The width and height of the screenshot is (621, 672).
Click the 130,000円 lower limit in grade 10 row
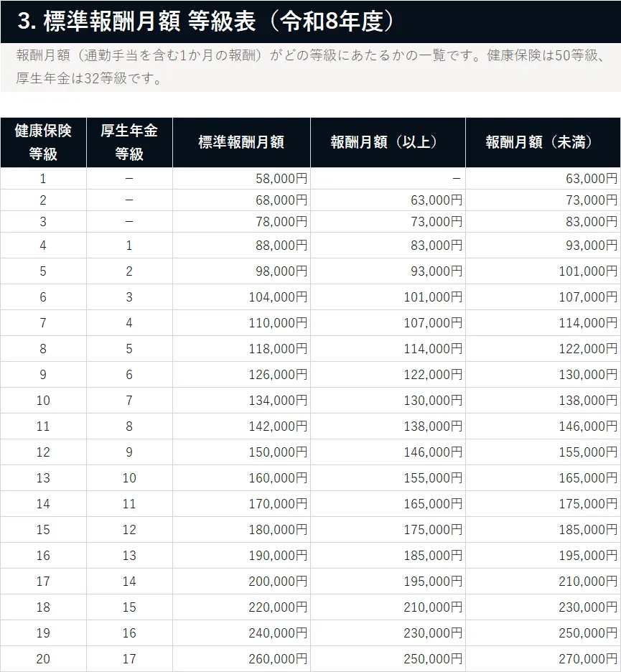pos(388,401)
